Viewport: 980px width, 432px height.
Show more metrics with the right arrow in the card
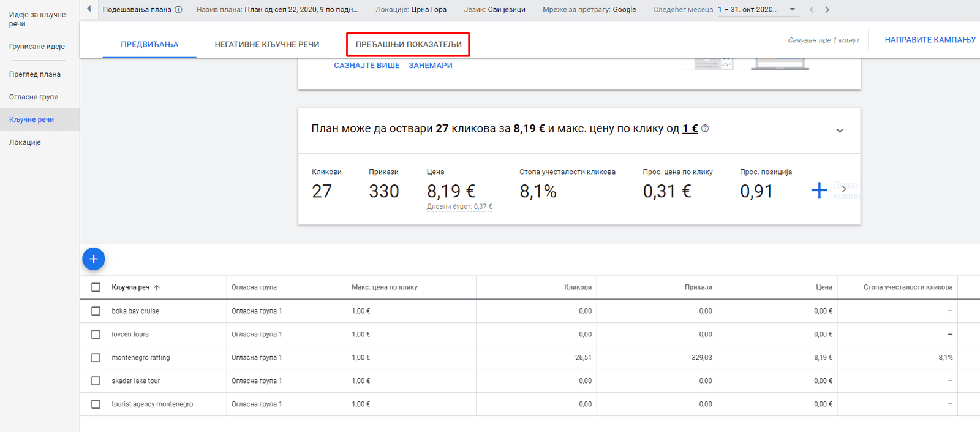844,189
